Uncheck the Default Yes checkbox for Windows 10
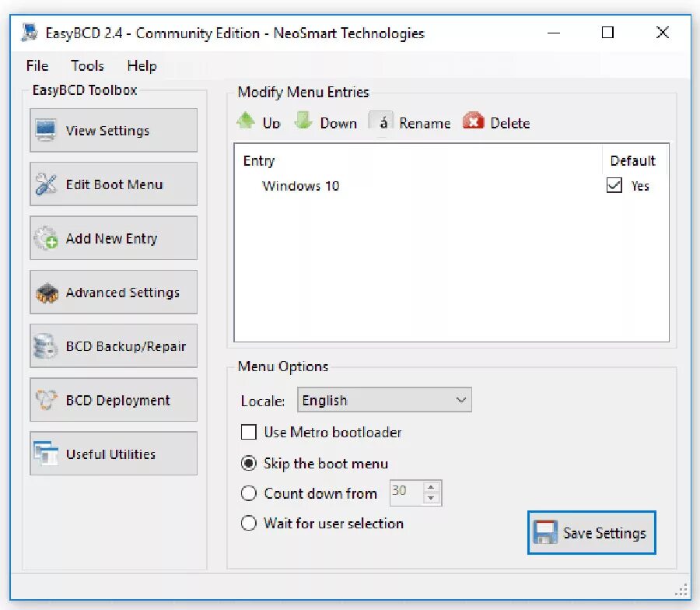This screenshot has width=700, height=610. click(614, 185)
